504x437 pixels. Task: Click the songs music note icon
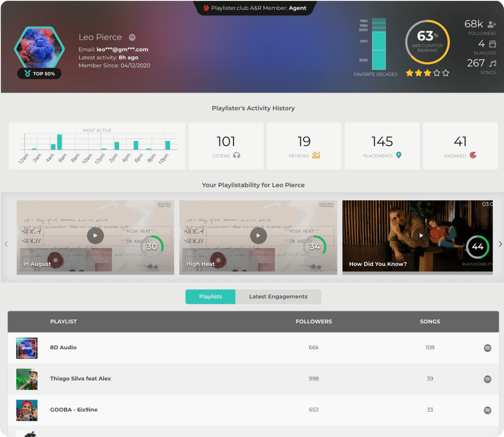[x=493, y=63]
